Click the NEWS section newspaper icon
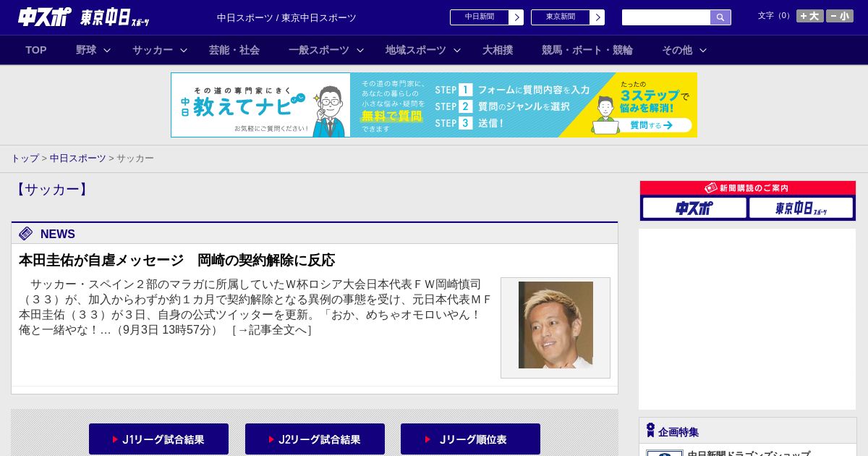Screen dimensions: 868x456 26,233
